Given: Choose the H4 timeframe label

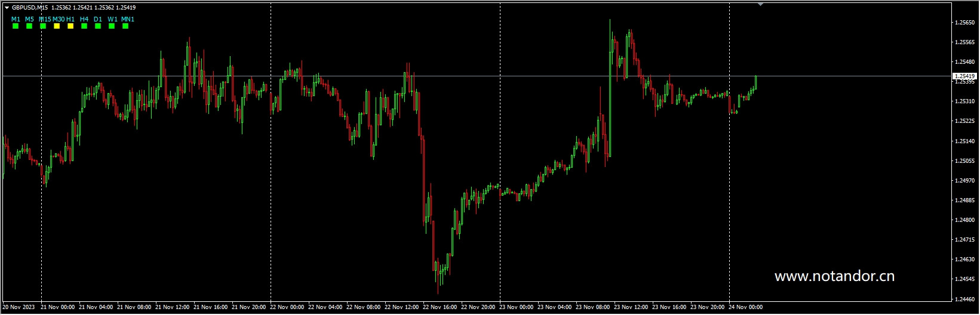Looking at the screenshot, I should tap(84, 19).
